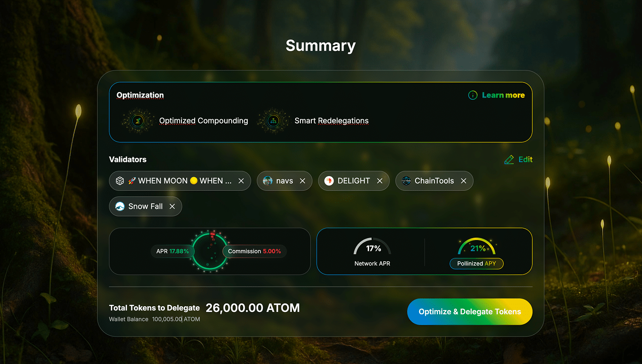Click the Pollinized APY badge
This screenshot has height=364, width=642.
click(x=476, y=264)
